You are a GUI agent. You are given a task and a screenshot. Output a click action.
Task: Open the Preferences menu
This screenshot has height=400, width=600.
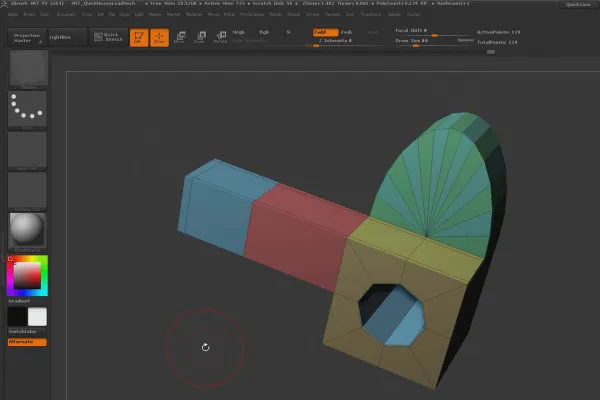[x=252, y=15]
